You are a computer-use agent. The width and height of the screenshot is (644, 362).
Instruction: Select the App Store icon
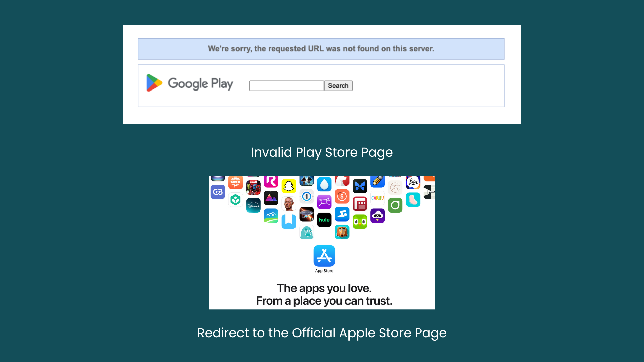coord(324,256)
